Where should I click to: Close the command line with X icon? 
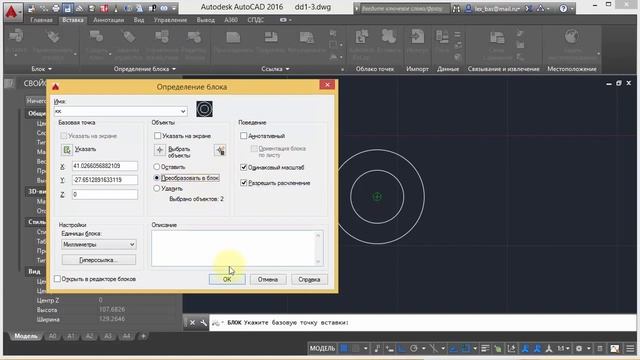pyautogui.click(x=192, y=322)
